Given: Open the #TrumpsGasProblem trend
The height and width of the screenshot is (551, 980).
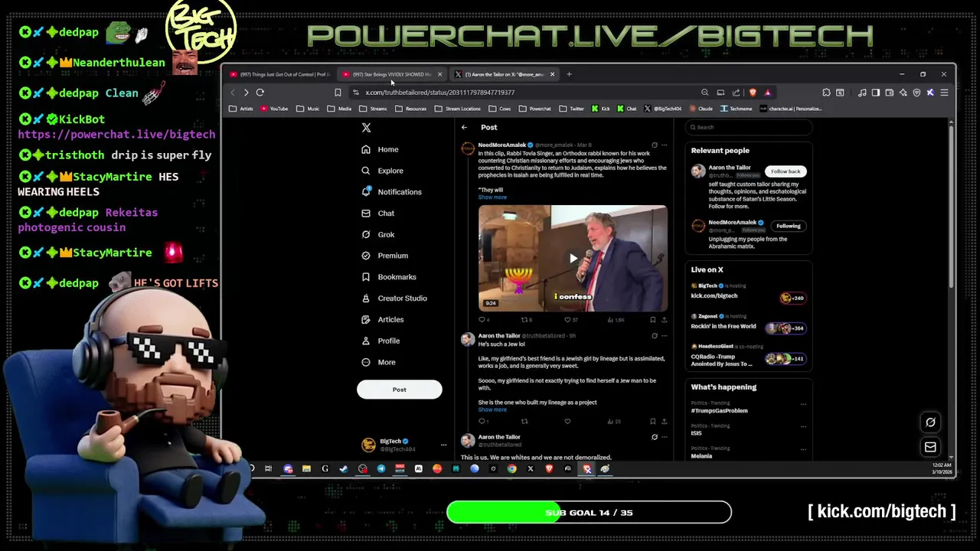Looking at the screenshot, I should [719, 411].
